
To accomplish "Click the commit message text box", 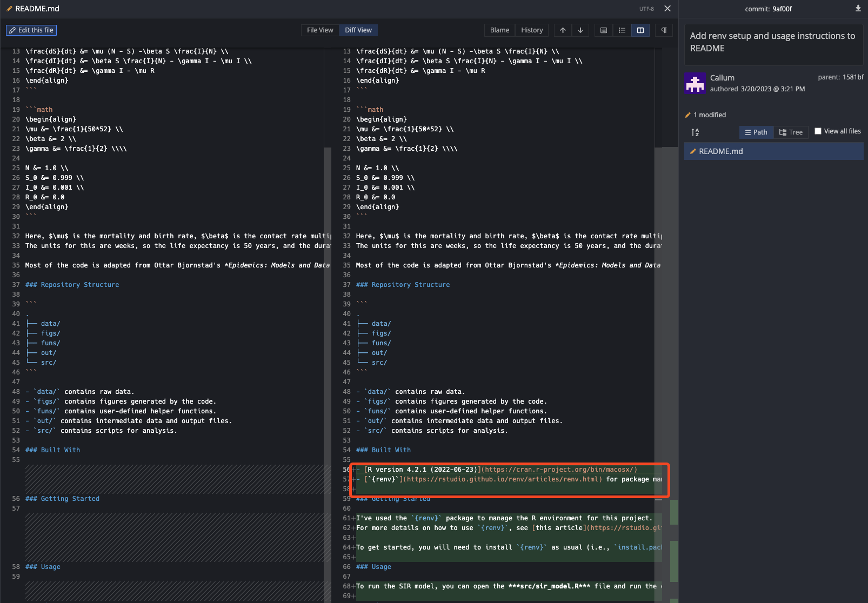I will click(773, 42).
